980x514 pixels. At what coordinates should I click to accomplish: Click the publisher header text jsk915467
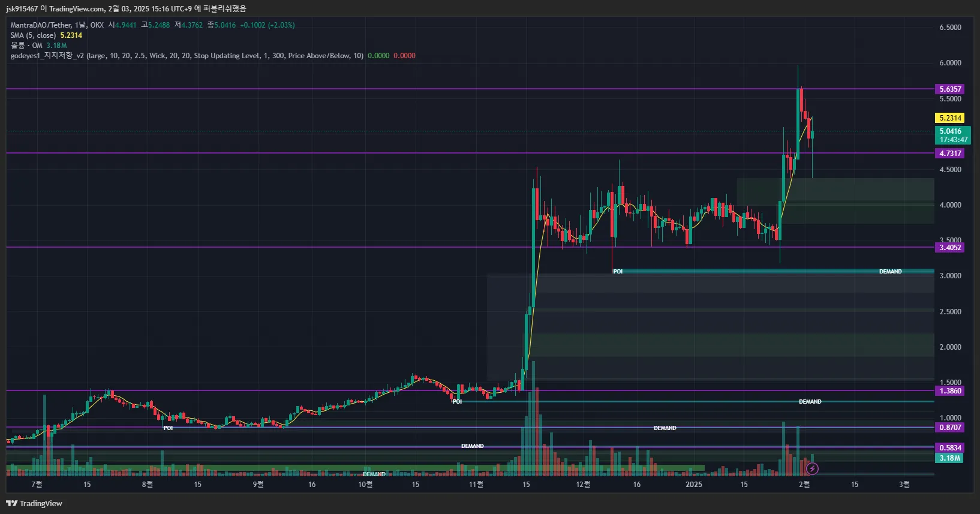pyautogui.click(x=22, y=8)
